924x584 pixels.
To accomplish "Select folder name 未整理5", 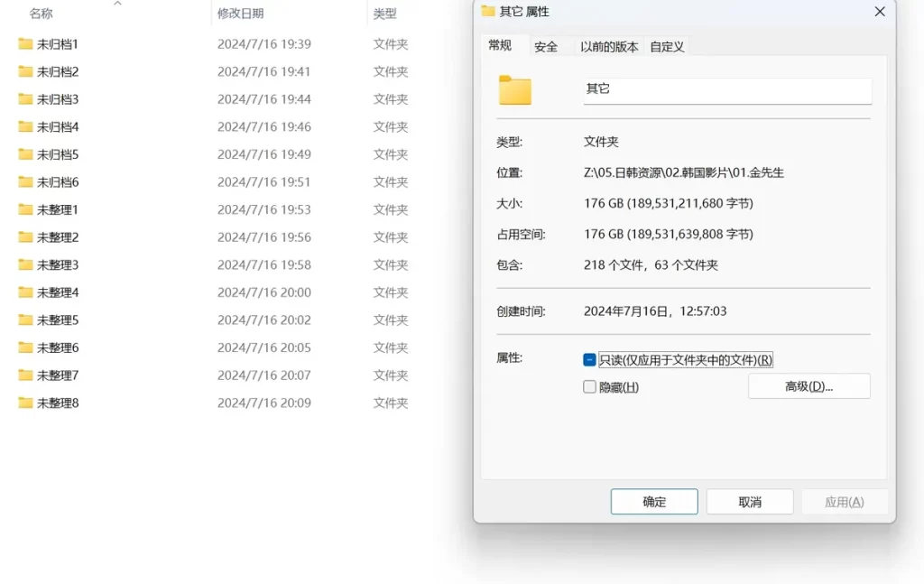I will 57,320.
